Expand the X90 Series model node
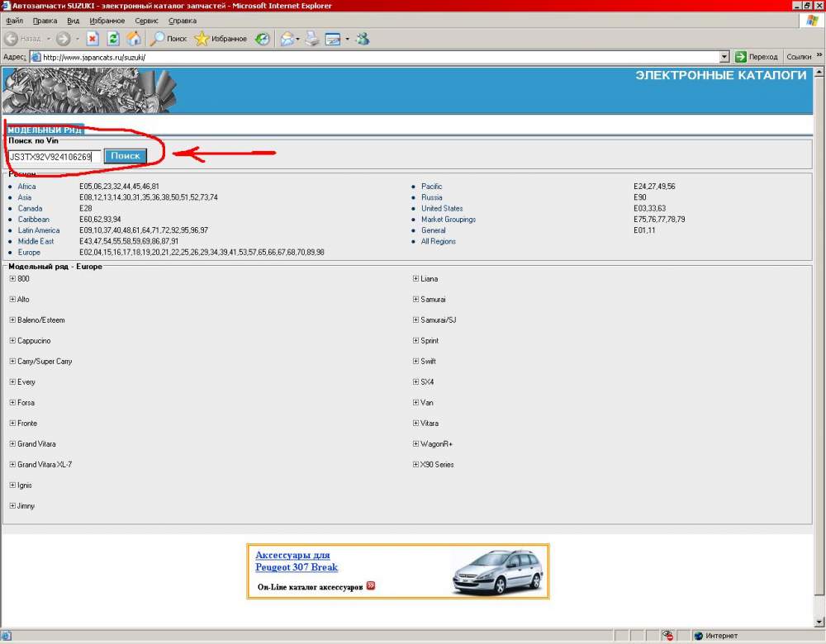 coord(415,465)
